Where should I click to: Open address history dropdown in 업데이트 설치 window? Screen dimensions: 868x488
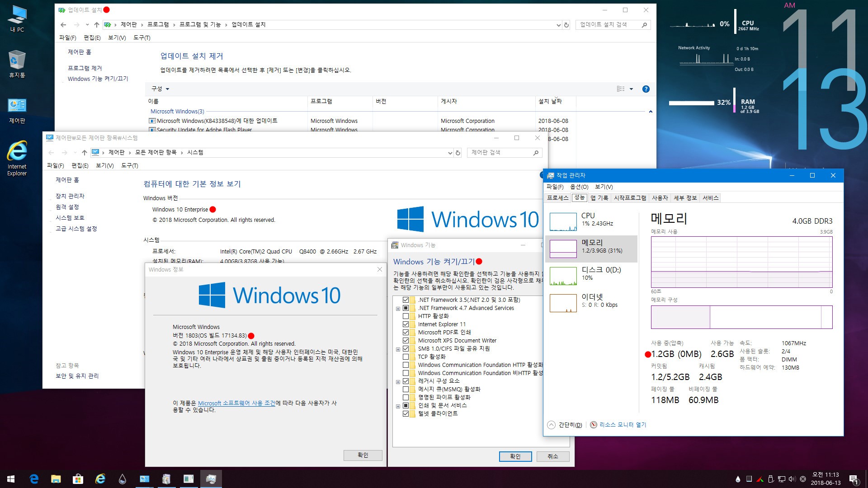tap(558, 25)
